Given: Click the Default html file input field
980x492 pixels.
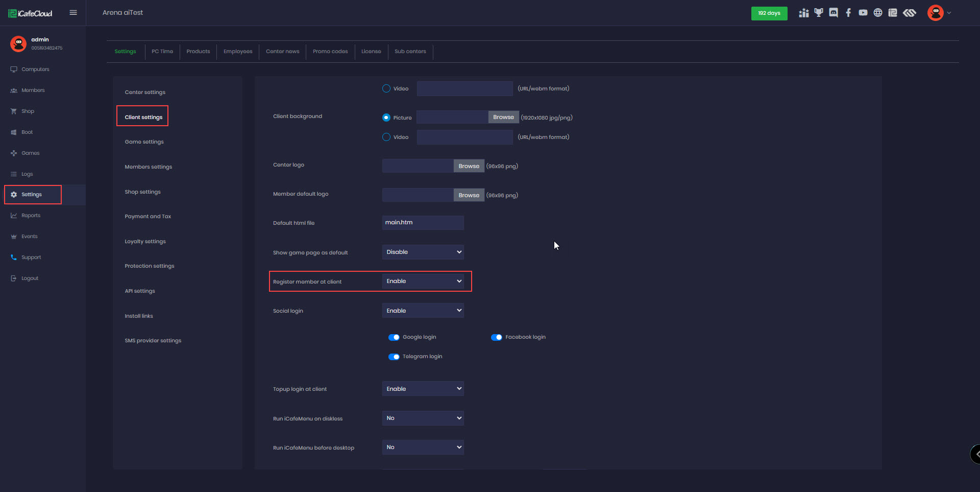Looking at the screenshot, I should coord(423,223).
